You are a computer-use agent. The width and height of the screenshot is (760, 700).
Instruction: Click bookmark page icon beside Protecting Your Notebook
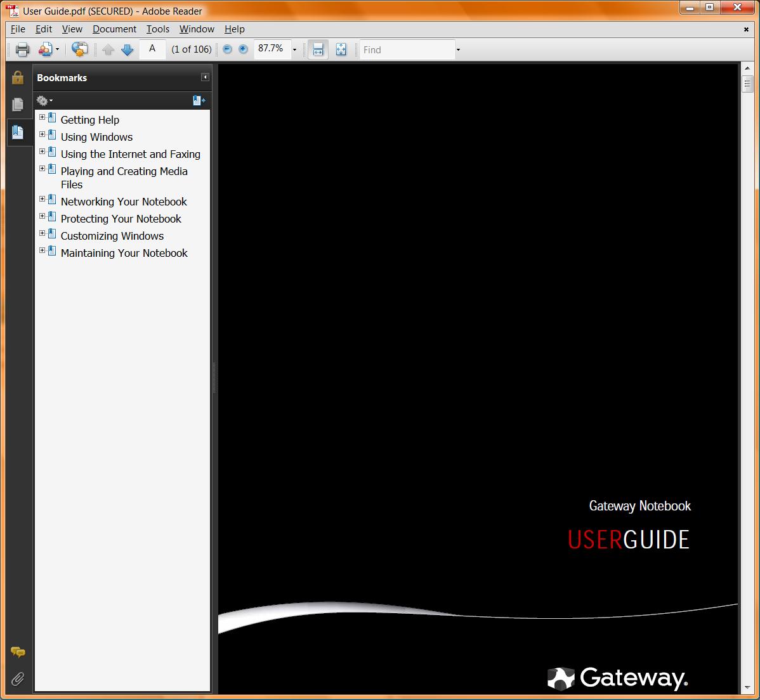52,217
